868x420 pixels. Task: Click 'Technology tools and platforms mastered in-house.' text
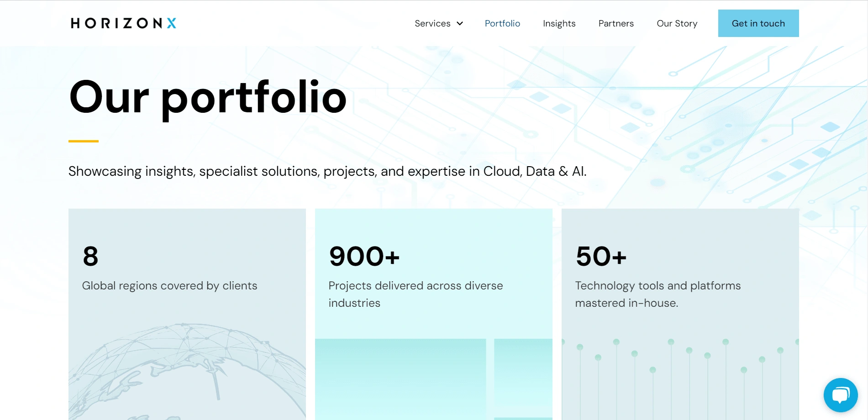tap(658, 294)
